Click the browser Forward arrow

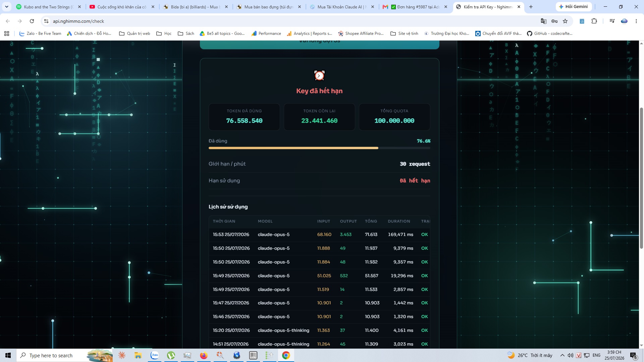(20, 21)
